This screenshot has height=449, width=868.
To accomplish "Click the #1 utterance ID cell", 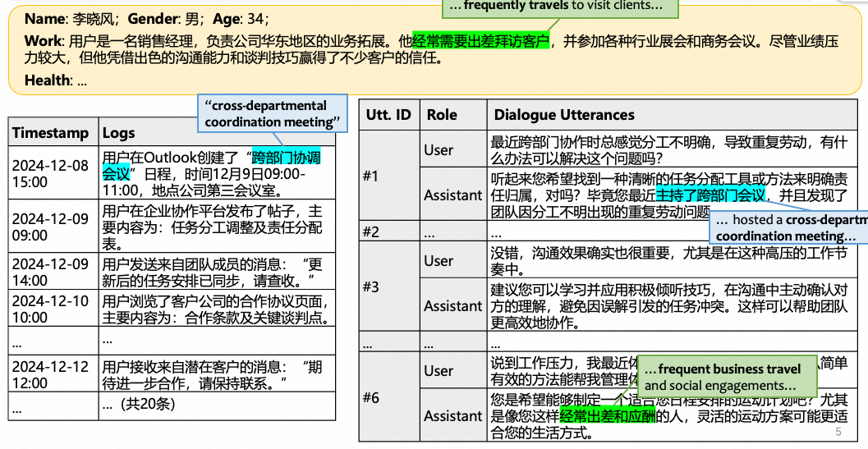I will coord(371,176).
